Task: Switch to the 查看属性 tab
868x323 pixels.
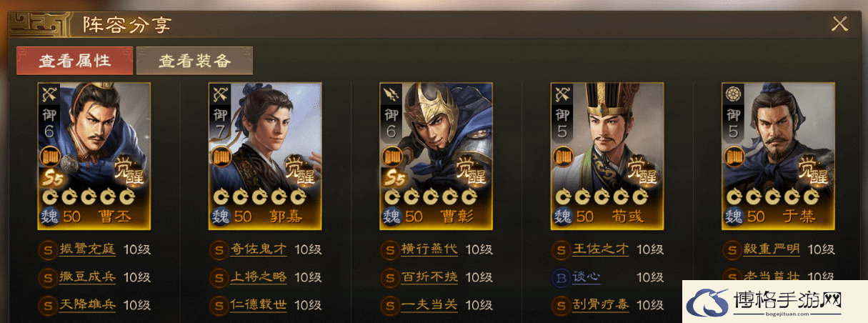Action: point(75,61)
